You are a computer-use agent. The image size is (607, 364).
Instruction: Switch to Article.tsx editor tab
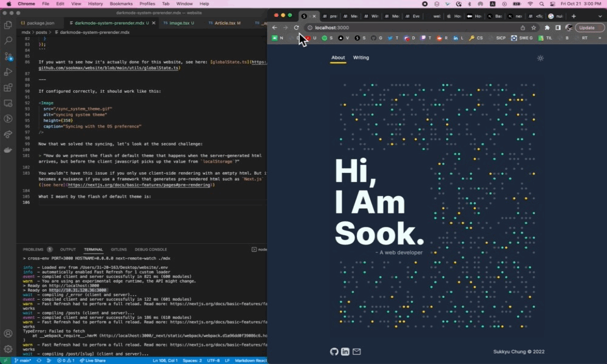(225, 23)
